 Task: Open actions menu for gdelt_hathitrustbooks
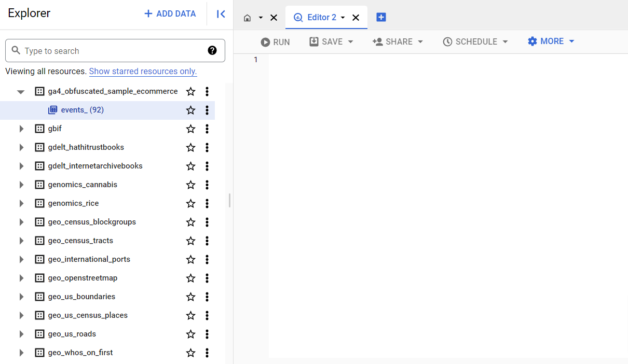pos(207,147)
